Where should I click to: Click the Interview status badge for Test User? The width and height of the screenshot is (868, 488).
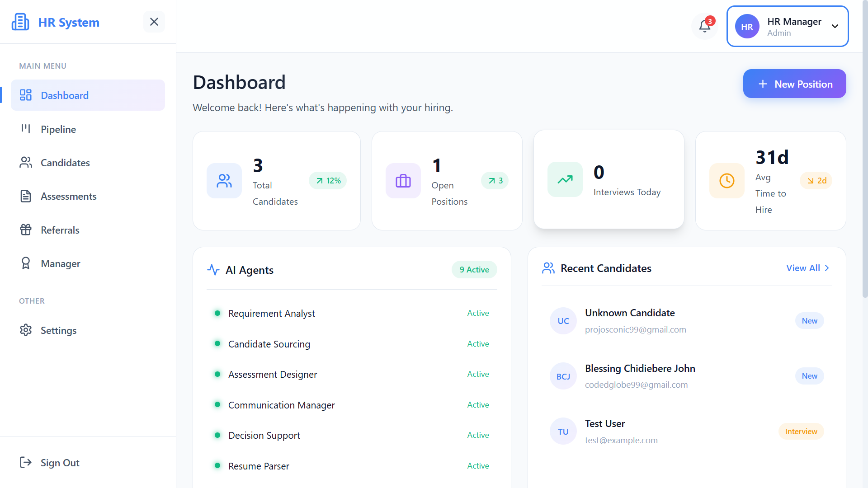tap(800, 431)
